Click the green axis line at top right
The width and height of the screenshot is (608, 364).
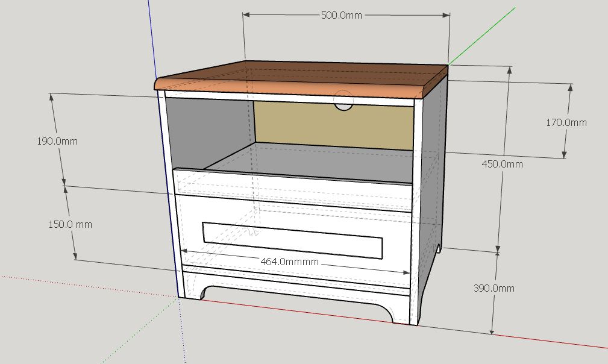tap(482, 35)
